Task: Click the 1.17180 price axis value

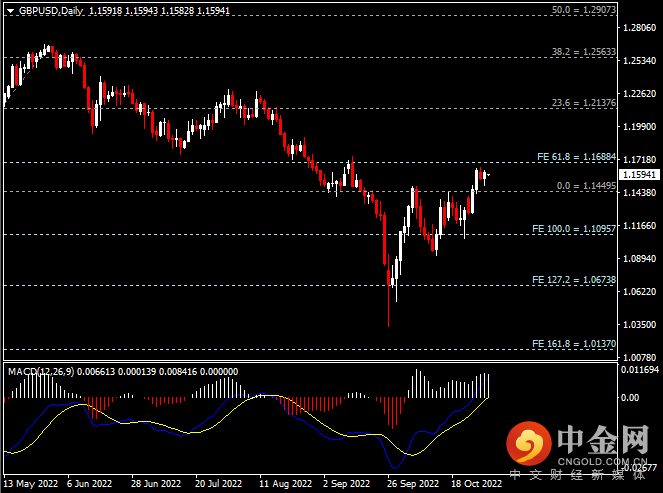Action: pos(640,160)
